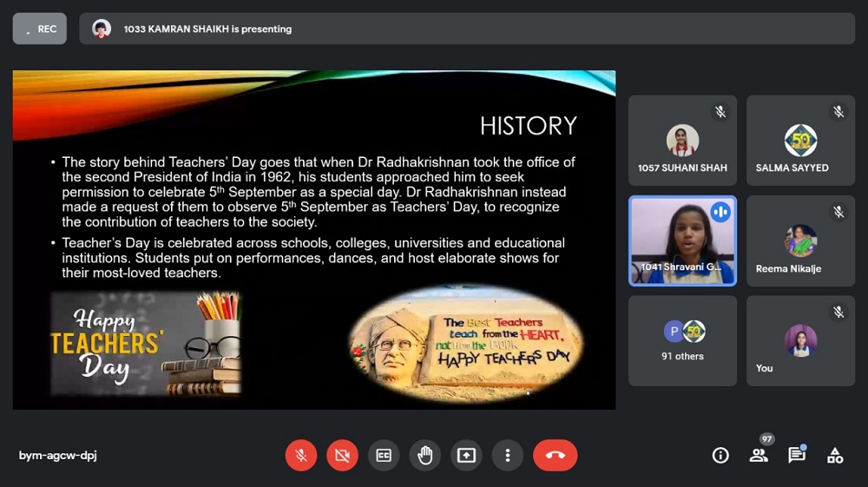The image size is (868, 487).
Task: Click the presenter banner for KAMRAN SHAIKH
Action: pyautogui.click(x=467, y=29)
